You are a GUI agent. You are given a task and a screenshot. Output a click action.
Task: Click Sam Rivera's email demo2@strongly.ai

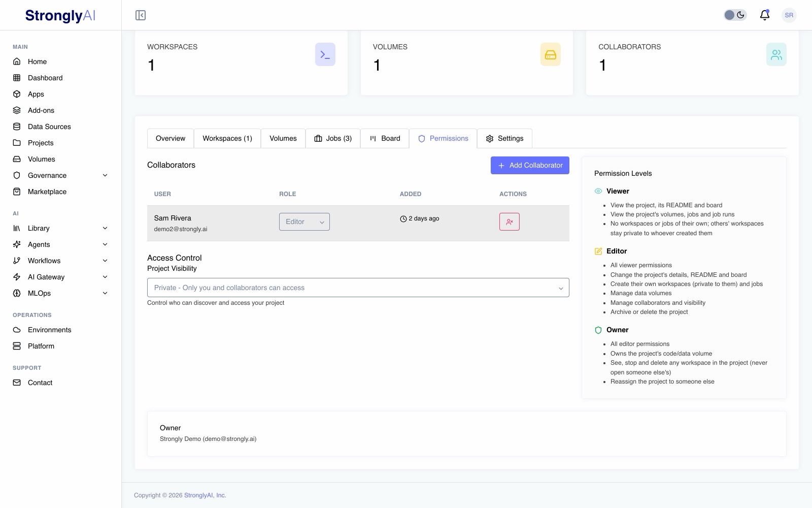tap(181, 229)
